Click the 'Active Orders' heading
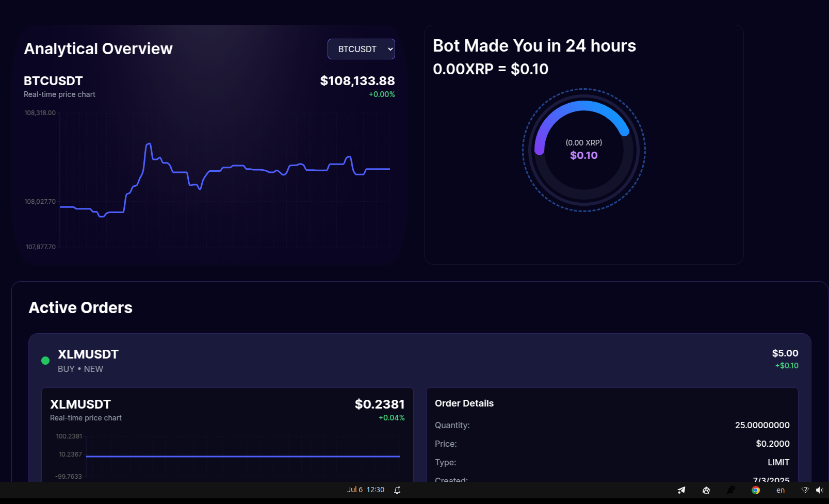 pos(80,307)
